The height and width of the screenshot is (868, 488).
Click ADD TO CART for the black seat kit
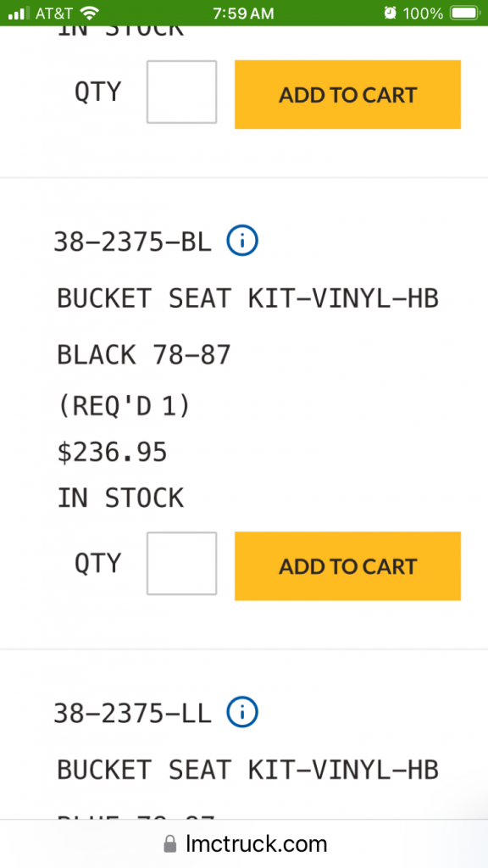tap(347, 565)
